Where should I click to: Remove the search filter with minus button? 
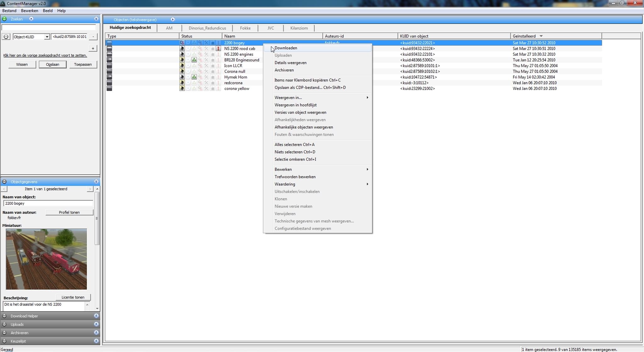(x=93, y=37)
